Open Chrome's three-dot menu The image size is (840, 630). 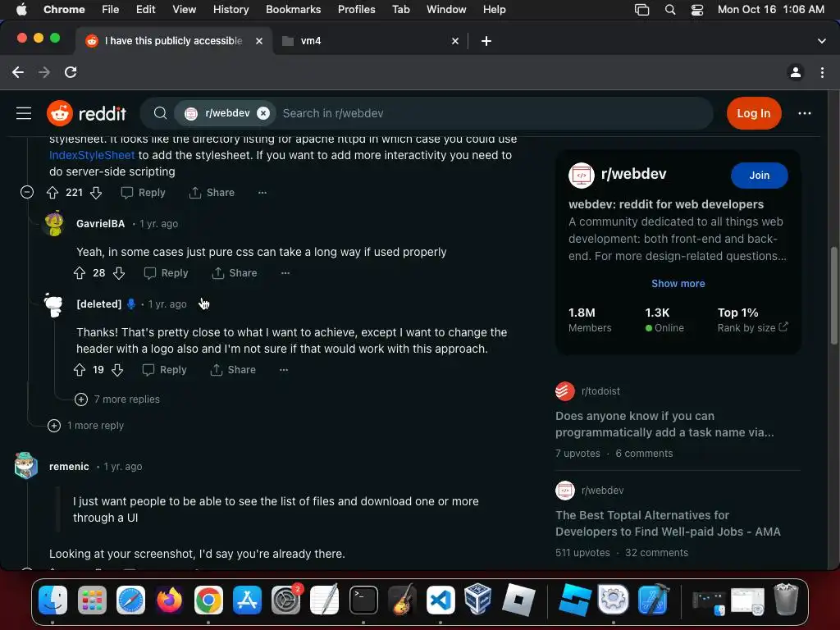pyautogui.click(x=822, y=72)
